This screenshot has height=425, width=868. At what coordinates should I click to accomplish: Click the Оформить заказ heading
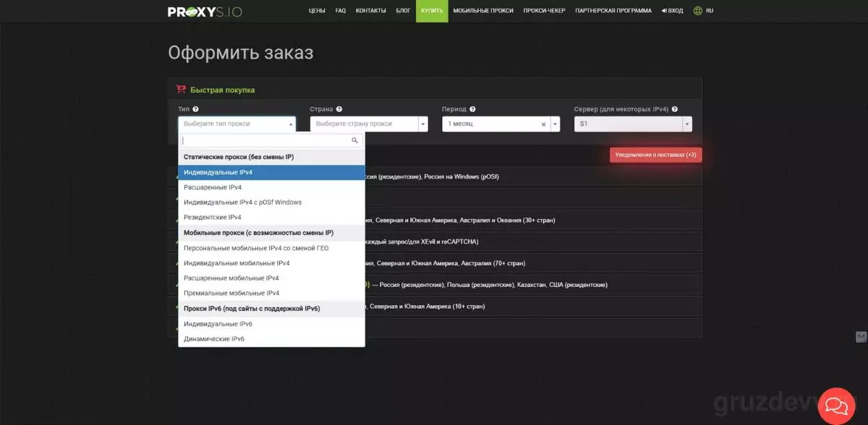click(x=241, y=53)
